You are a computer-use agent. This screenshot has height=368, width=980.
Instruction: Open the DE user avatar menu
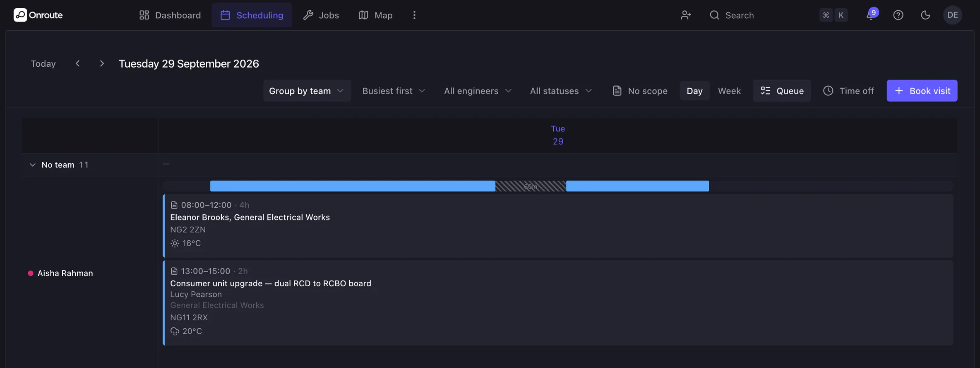953,15
